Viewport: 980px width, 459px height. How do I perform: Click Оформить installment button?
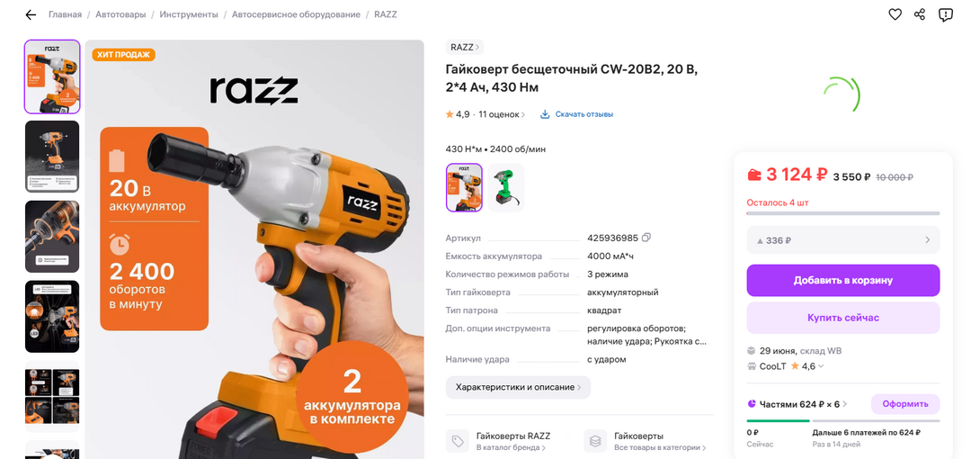(905, 404)
